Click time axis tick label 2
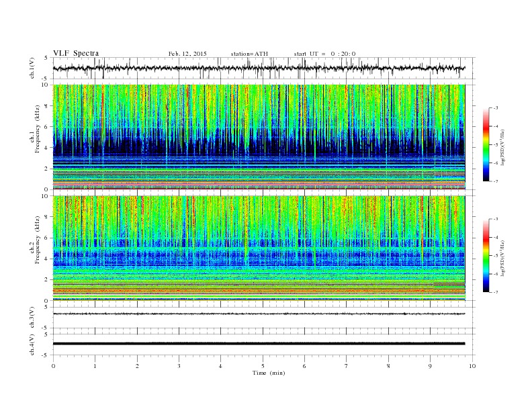 point(137,366)
